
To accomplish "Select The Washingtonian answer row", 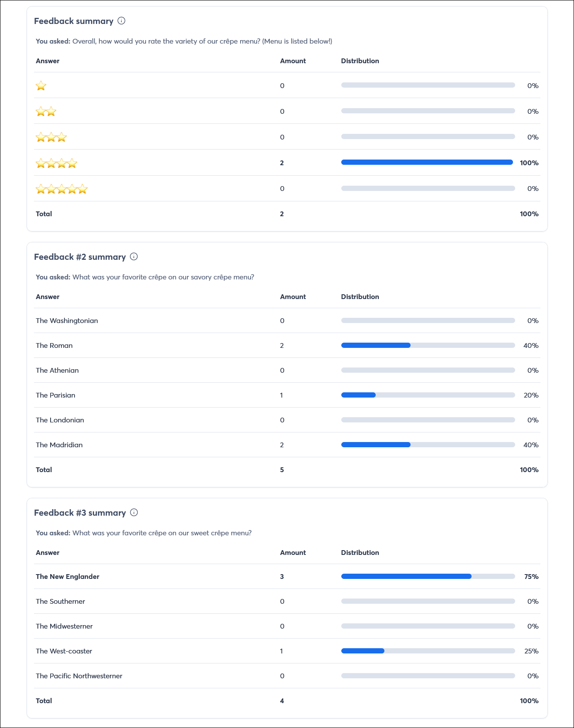I will click(67, 320).
